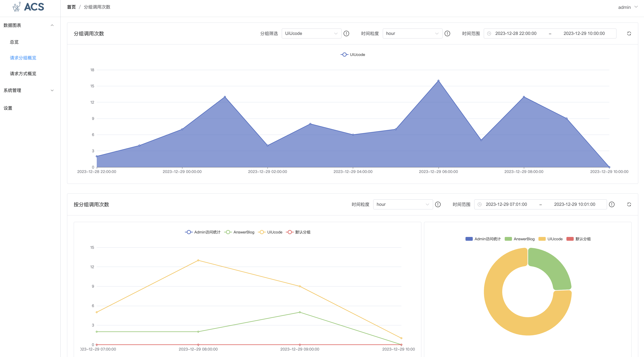Click clock icon in top date range

[x=489, y=33]
